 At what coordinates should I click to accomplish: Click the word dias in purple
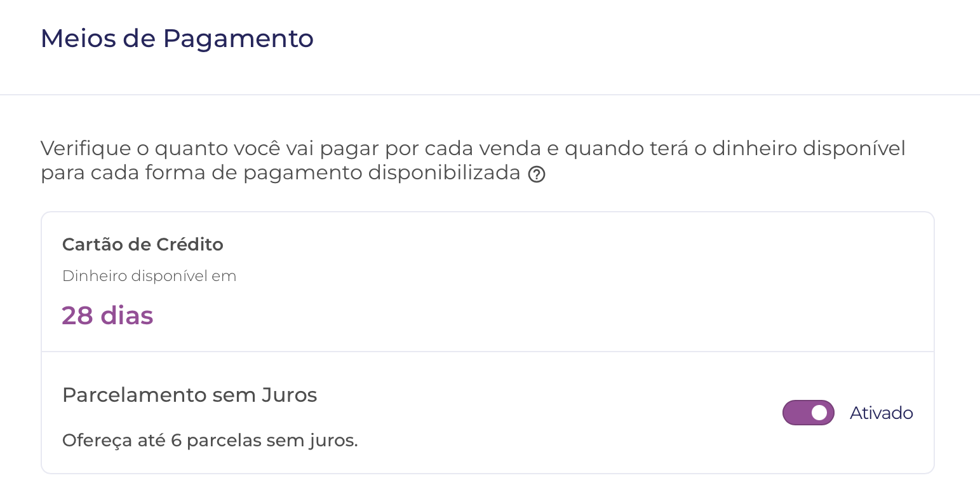tap(126, 316)
